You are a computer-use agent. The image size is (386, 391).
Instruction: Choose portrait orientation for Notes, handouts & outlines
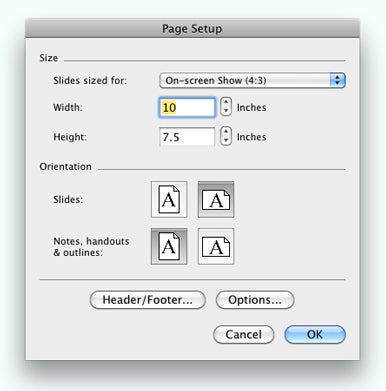(169, 247)
